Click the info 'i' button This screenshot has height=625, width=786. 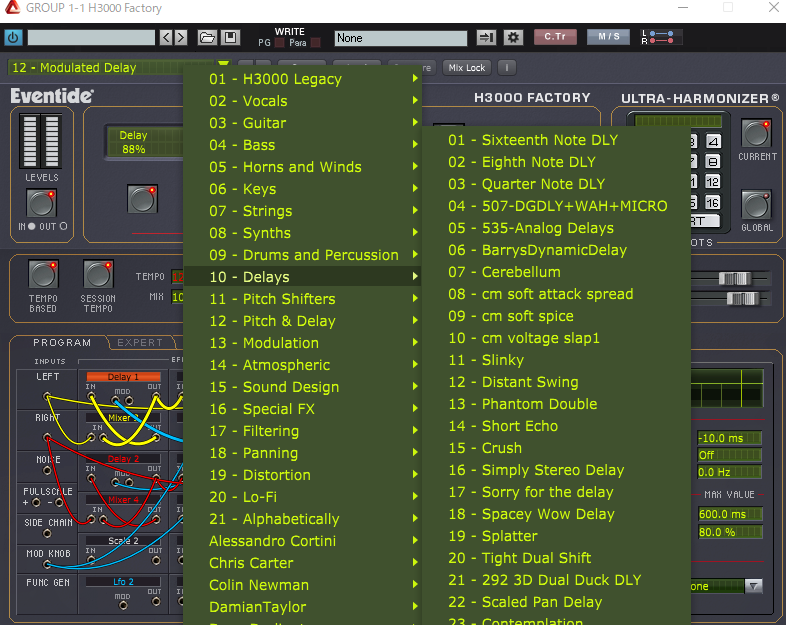click(507, 68)
